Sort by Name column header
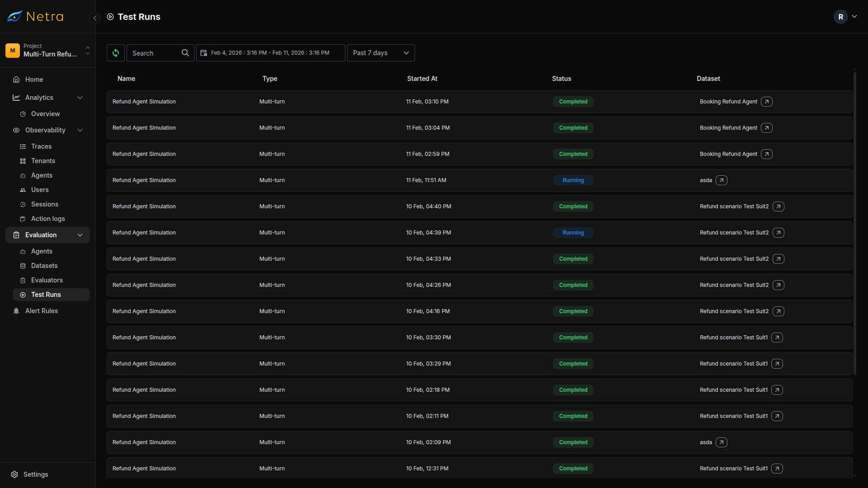Image resolution: width=868 pixels, height=488 pixels. [126, 79]
